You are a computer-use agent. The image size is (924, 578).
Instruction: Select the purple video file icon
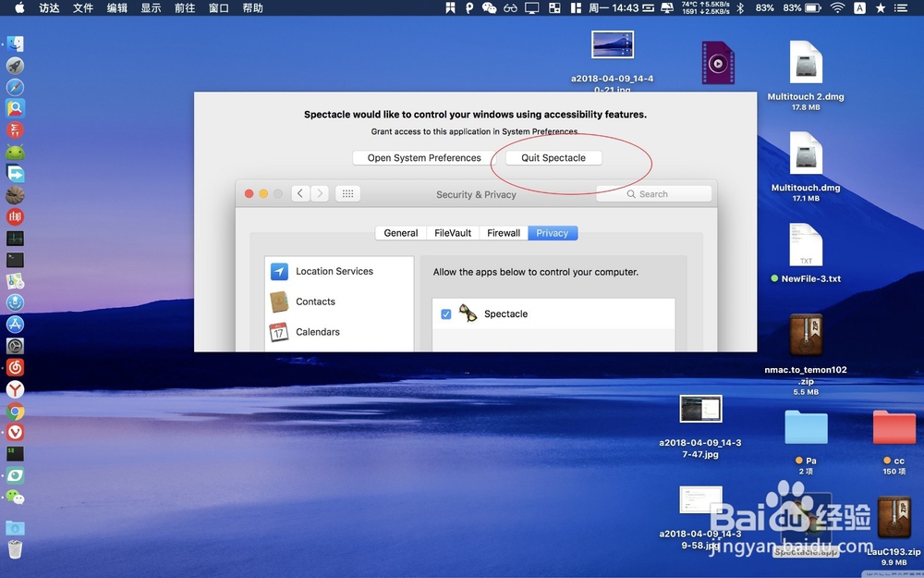pos(718,63)
